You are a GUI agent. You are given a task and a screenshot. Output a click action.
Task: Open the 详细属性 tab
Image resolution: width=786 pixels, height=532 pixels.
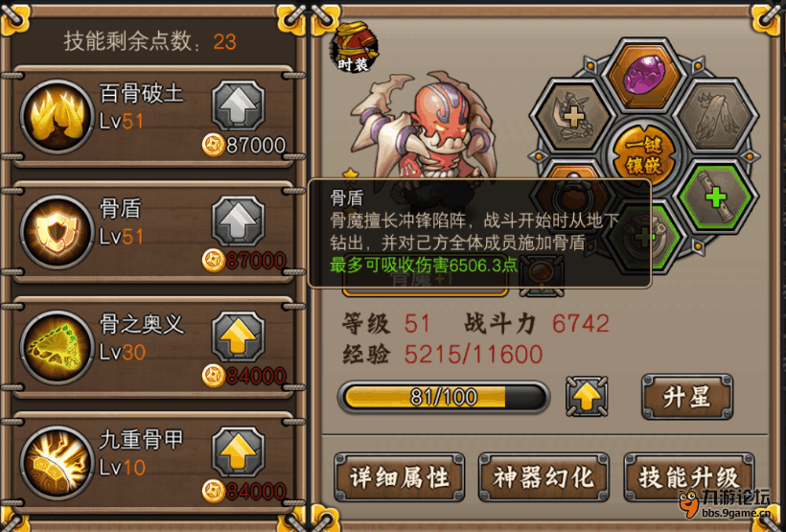[399, 477]
